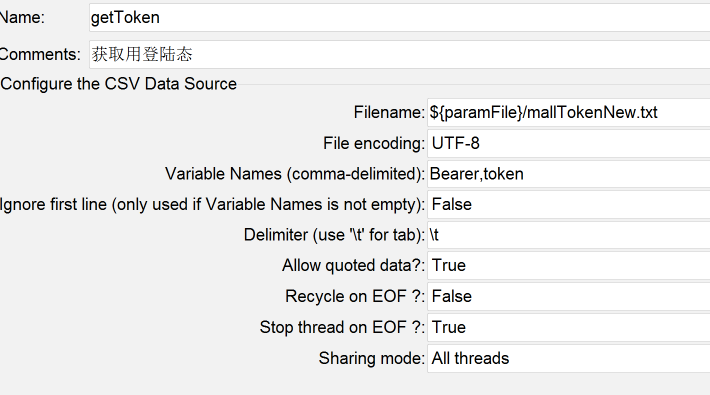The image size is (710, 395).
Task: Click the Name field containing getToken
Action: [399, 18]
